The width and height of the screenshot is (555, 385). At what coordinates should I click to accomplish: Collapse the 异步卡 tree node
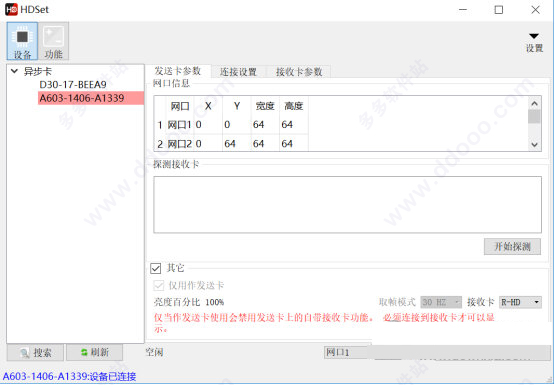pos(15,71)
